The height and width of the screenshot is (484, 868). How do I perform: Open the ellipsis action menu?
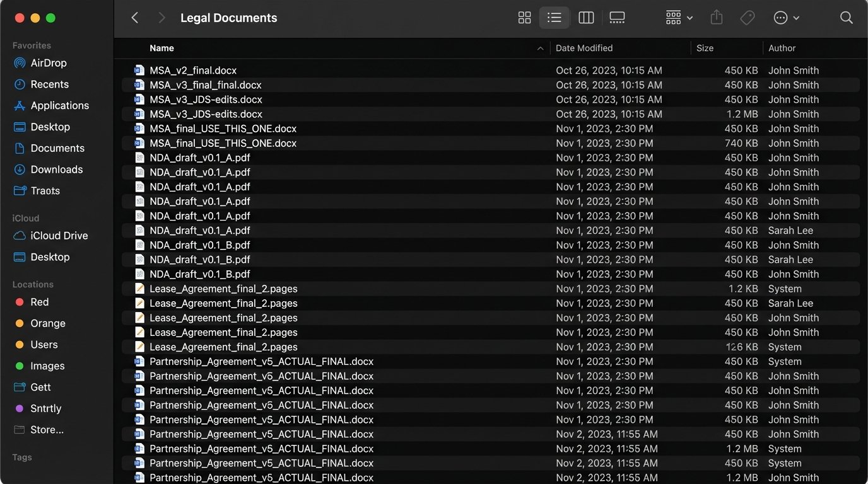(786, 18)
